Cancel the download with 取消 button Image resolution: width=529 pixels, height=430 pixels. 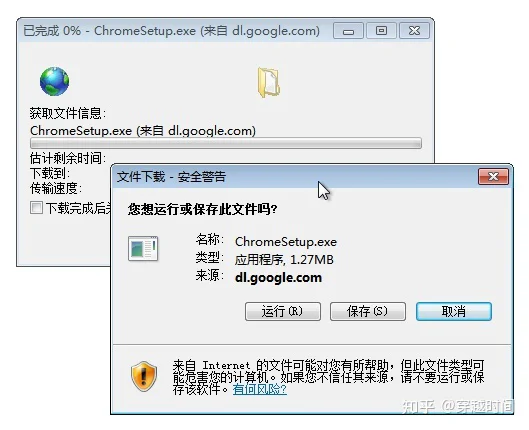pyautogui.click(x=454, y=311)
